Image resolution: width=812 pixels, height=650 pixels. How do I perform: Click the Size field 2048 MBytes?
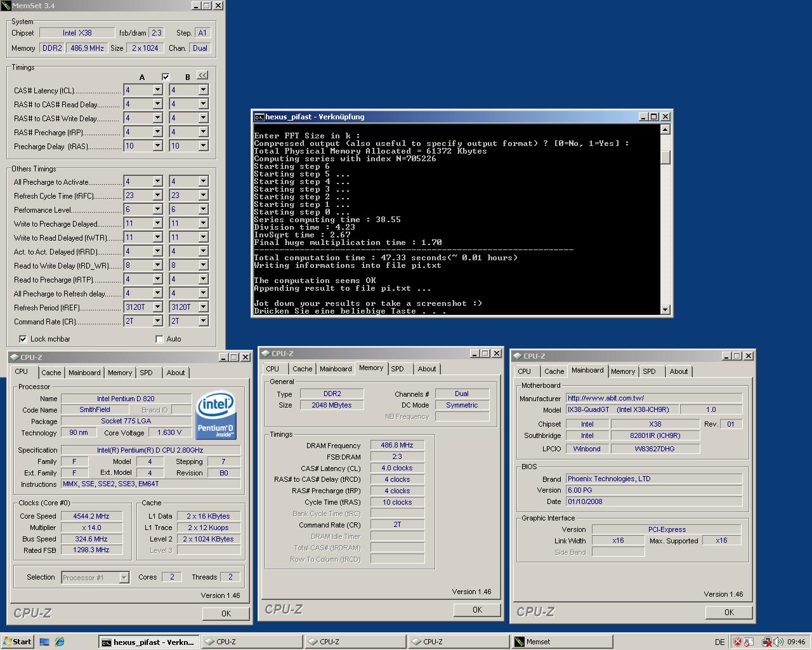coord(331,405)
